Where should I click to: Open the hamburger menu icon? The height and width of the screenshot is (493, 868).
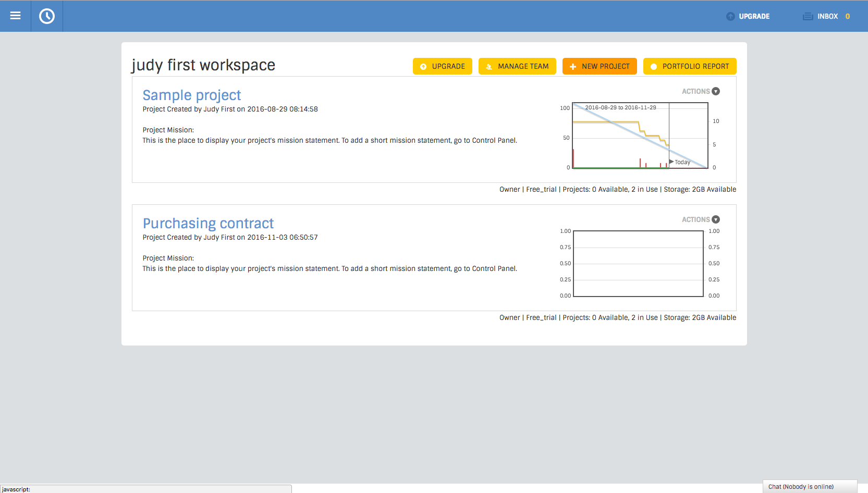[15, 16]
